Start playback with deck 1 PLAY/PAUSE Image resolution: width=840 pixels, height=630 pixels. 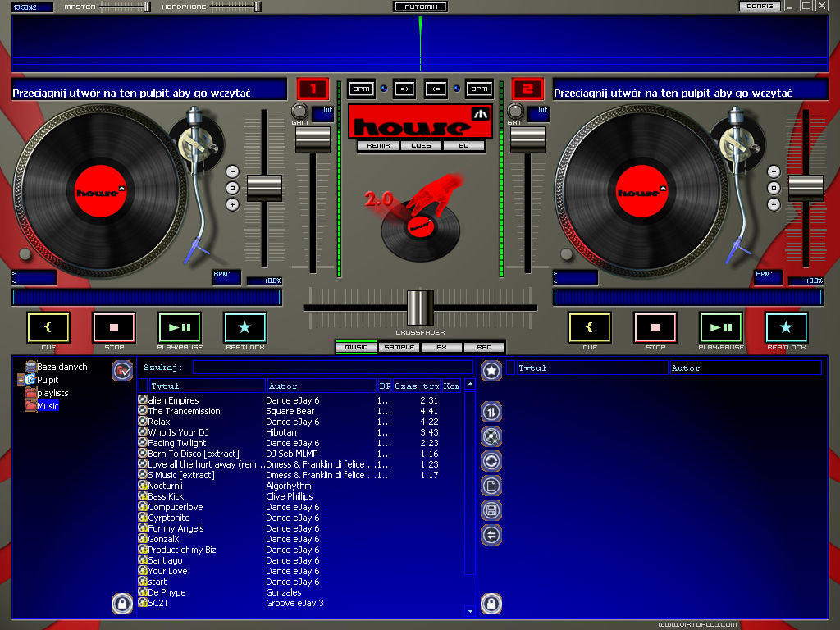click(x=180, y=327)
